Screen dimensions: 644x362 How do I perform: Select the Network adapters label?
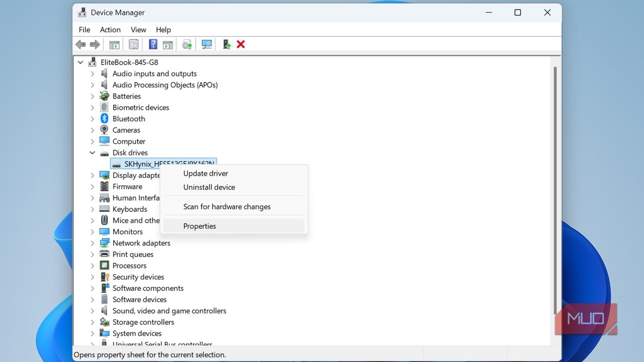click(x=141, y=243)
